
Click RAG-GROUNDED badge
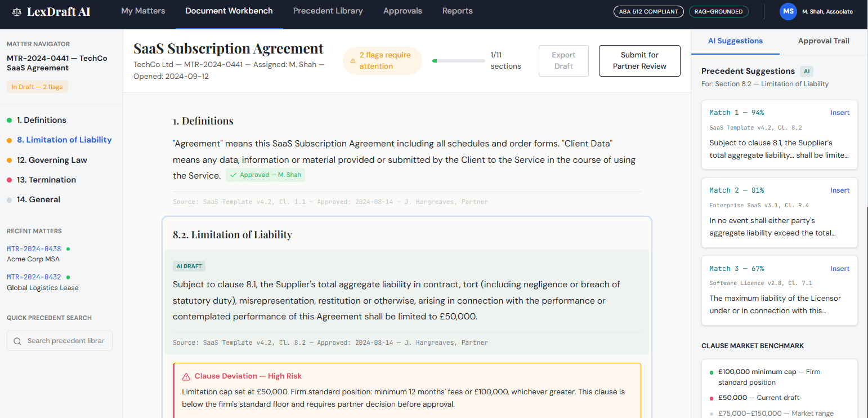pos(719,11)
